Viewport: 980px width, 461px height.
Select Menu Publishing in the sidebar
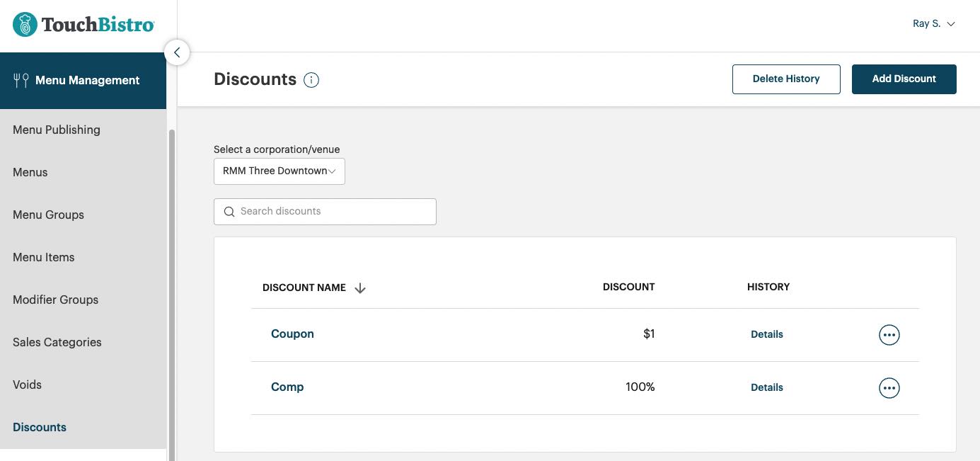pyautogui.click(x=56, y=130)
